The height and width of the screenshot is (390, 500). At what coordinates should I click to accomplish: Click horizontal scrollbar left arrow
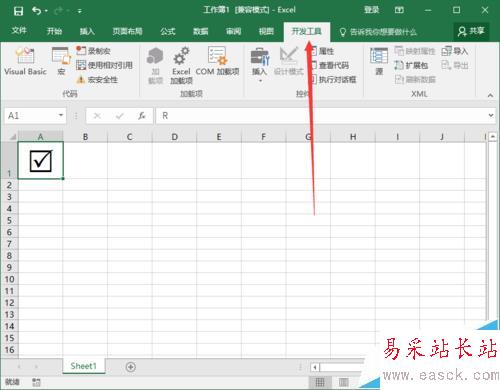(315, 367)
